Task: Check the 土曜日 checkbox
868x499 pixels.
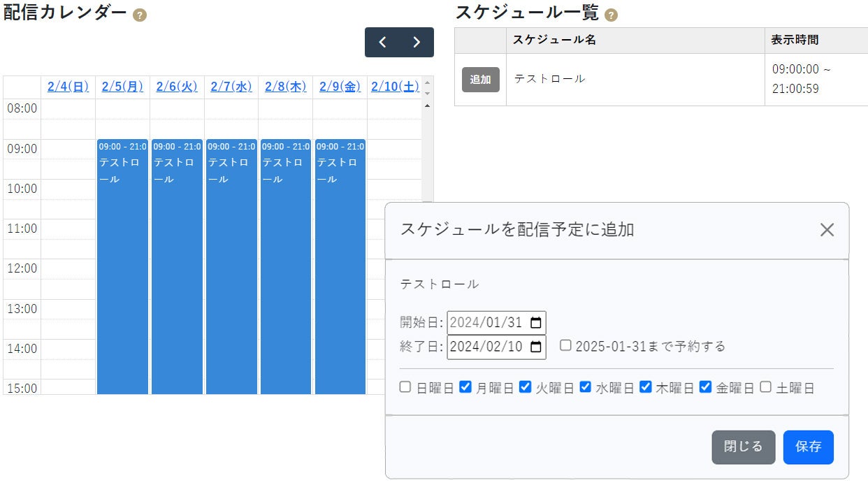Action: (766, 387)
